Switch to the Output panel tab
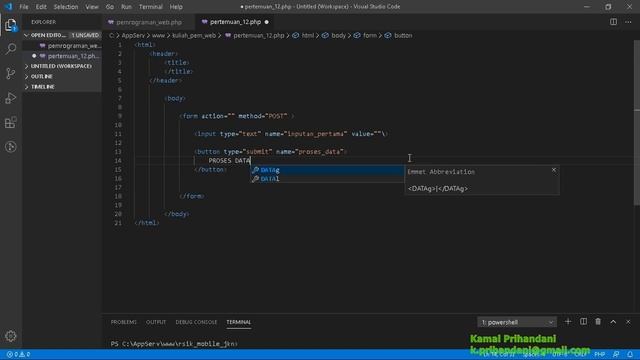This screenshot has height=360, width=640. click(156, 322)
